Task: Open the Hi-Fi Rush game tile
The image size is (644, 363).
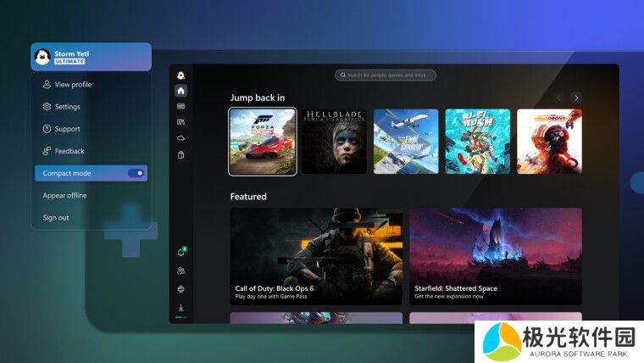Action: (x=478, y=142)
